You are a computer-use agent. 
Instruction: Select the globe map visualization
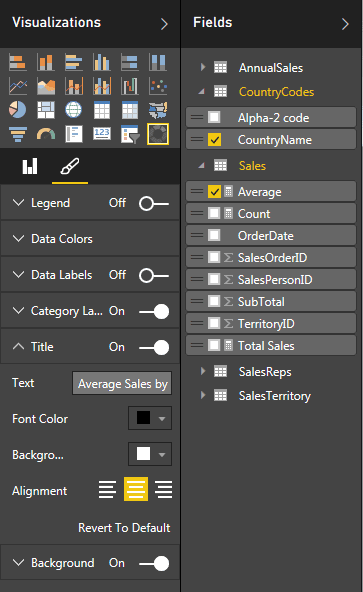click(x=74, y=110)
